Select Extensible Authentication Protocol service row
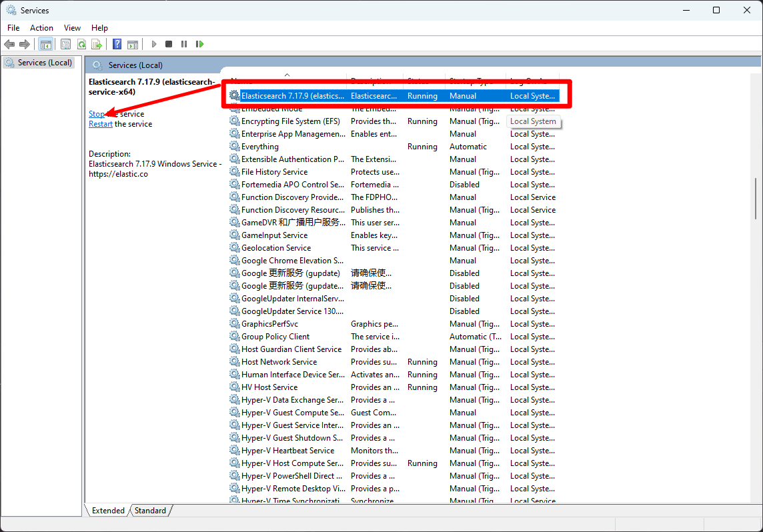This screenshot has height=532, width=763. pos(395,159)
